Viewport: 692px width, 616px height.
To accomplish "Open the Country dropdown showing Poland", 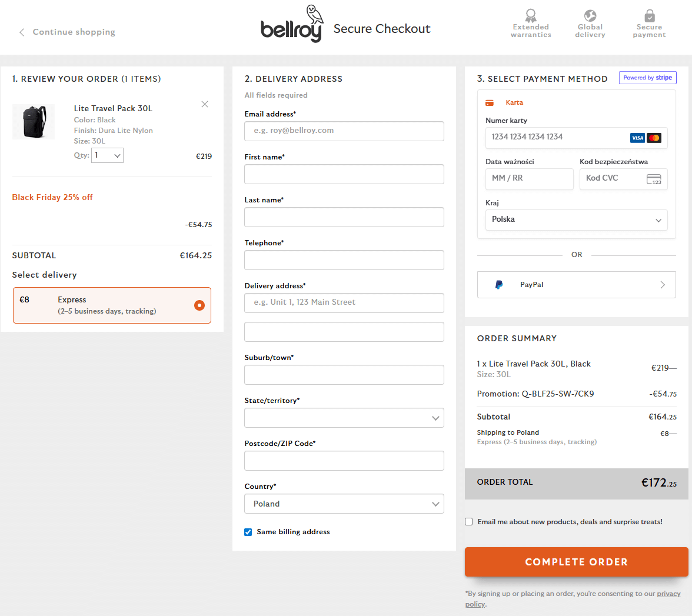I will (344, 504).
